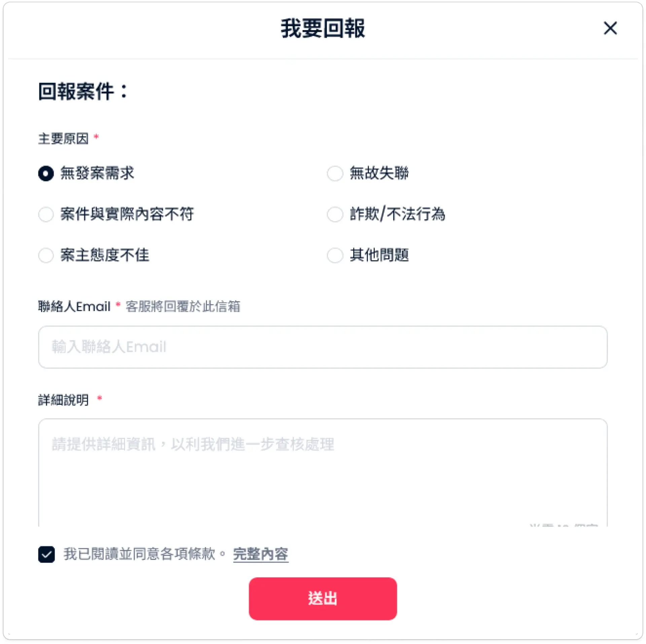Click the 無故失聯 label text
Viewport: 646px width, 644px height.
coord(379,173)
